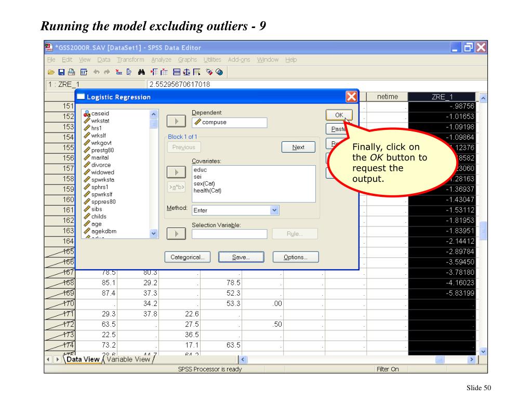Click the Insert Variable toolbar icon
The image size is (532, 399).
pyautogui.click(x=164, y=72)
